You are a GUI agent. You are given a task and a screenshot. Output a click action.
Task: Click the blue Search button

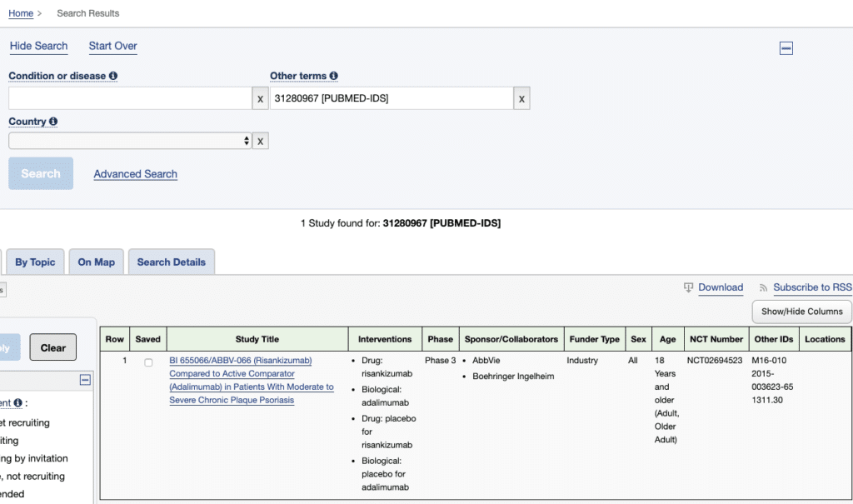click(x=41, y=173)
